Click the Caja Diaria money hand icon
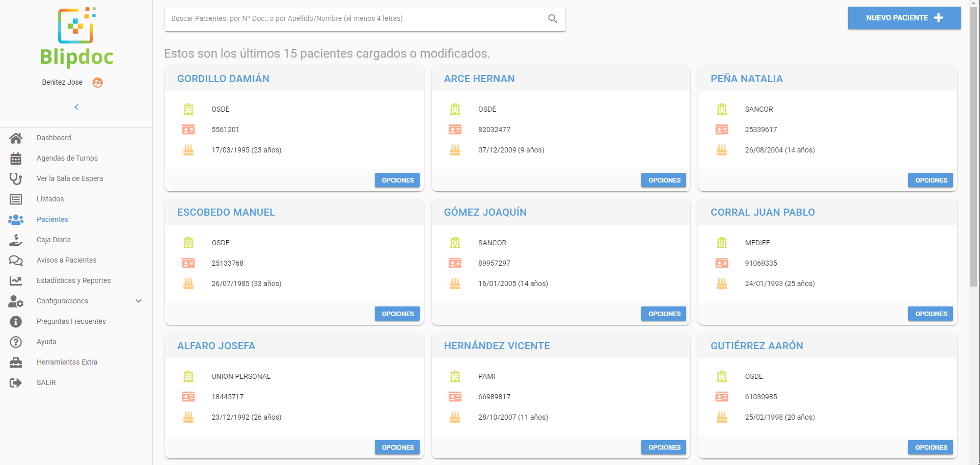This screenshot has height=465, width=980. (x=16, y=240)
